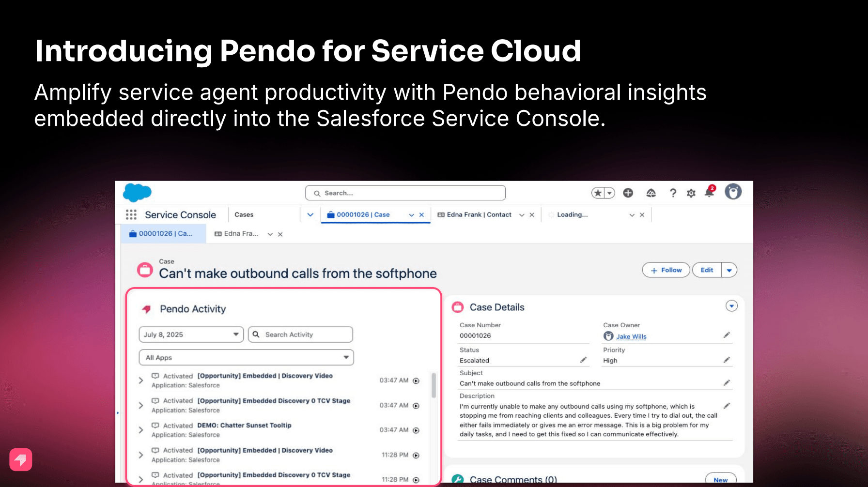Click play icon for first Discovery Video 03:47 AM
Screen dimensions: 868x487
pyautogui.click(x=416, y=381)
